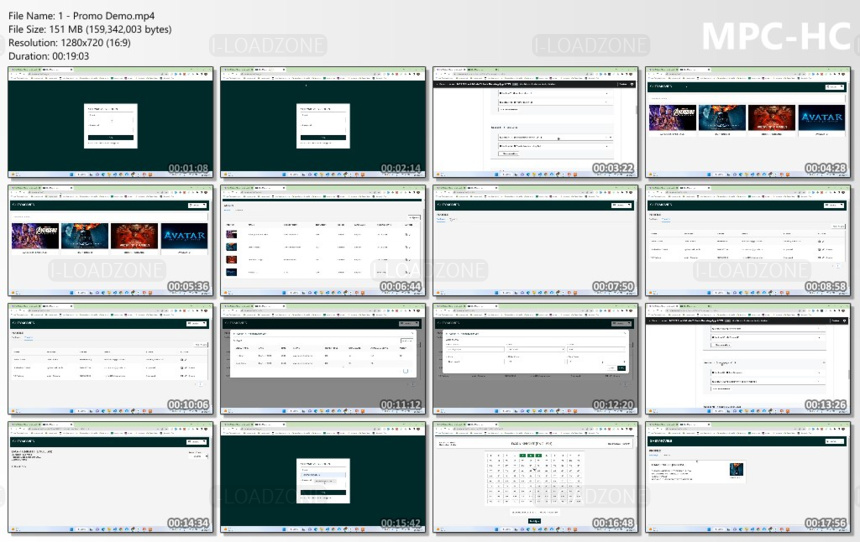Select the frame thumbnail stamped 00:03:22

coord(535,122)
